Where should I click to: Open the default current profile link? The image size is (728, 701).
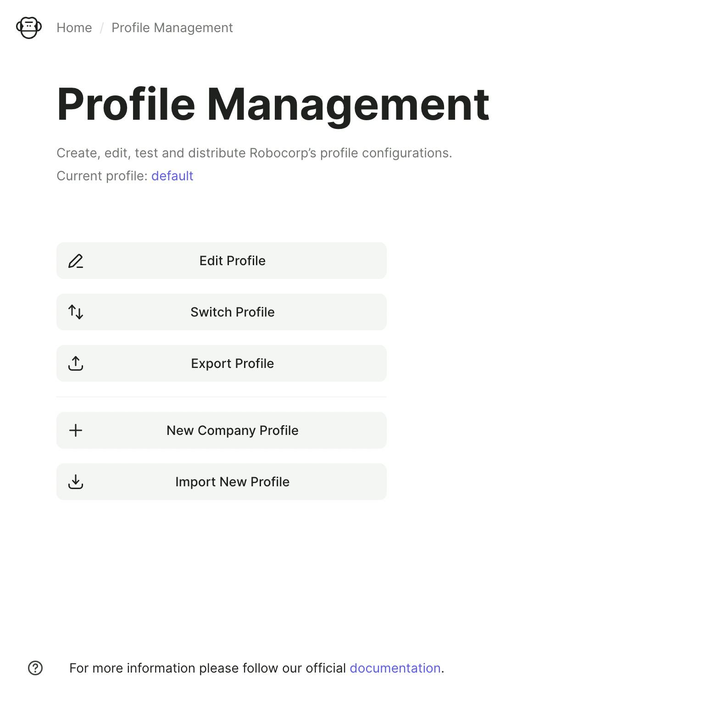tap(172, 176)
